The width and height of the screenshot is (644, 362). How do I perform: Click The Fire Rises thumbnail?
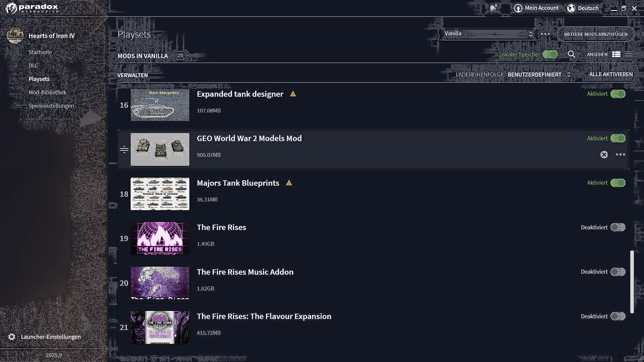point(160,238)
